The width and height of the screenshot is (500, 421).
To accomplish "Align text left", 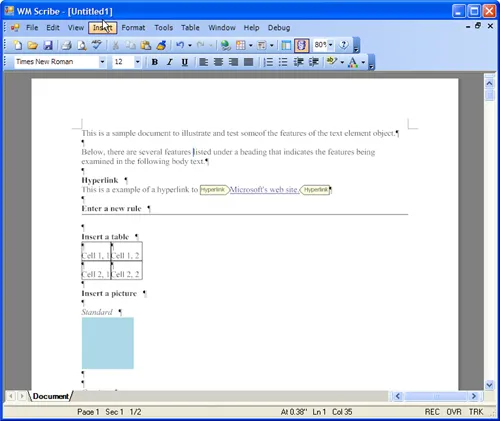I will 203,62.
